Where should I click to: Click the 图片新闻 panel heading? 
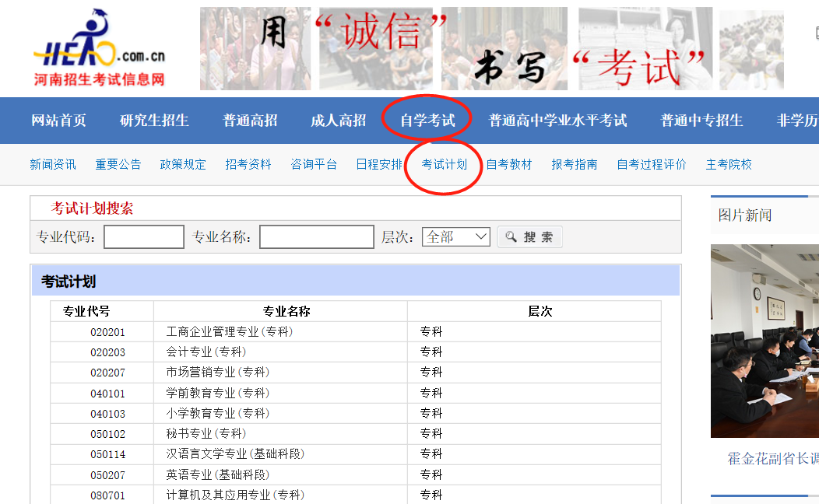[745, 215]
